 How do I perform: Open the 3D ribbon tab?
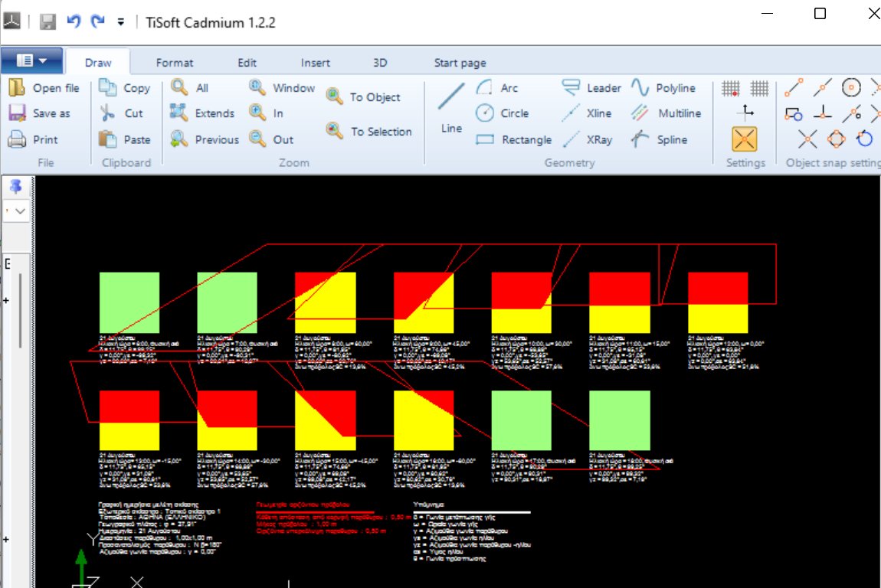[x=380, y=62]
